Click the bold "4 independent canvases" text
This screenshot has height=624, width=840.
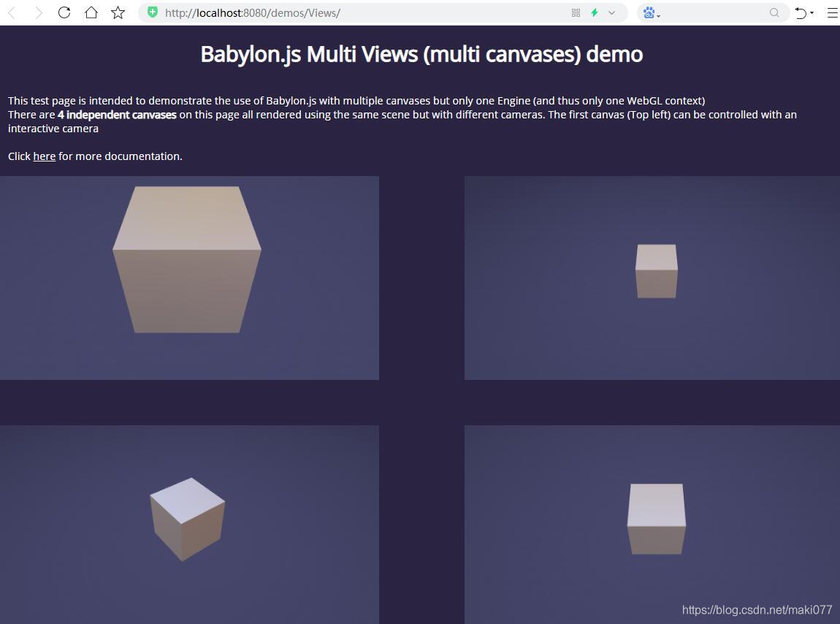coord(118,115)
